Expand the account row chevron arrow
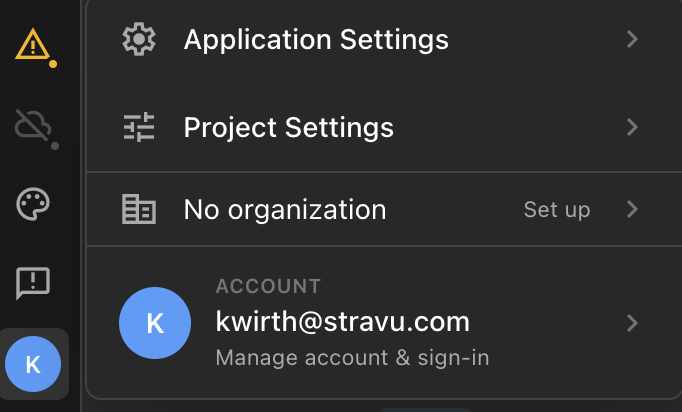Screen dimensions: 682x412 point(632,323)
